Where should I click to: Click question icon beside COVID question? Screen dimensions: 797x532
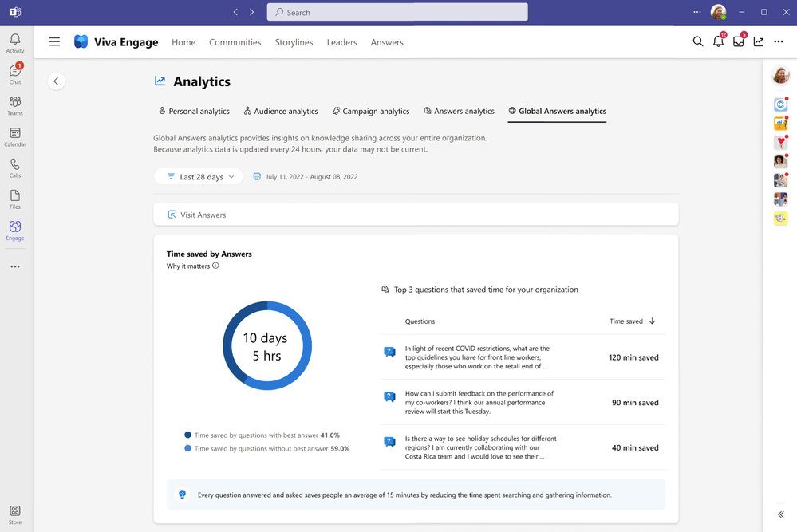click(x=389, y=352)
